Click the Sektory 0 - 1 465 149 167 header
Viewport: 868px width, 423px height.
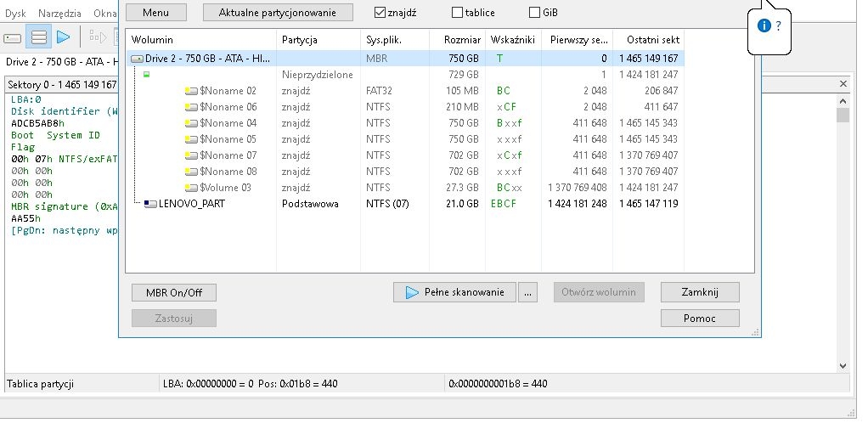[62, 85]
